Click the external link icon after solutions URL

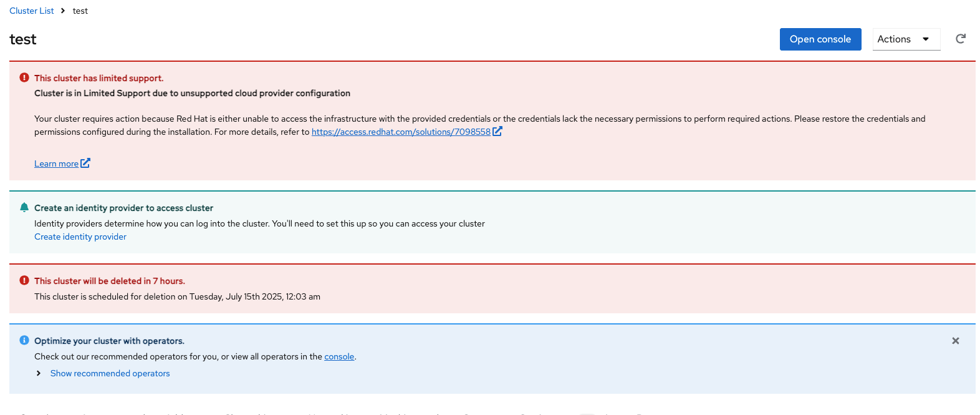tap(497, 131)
